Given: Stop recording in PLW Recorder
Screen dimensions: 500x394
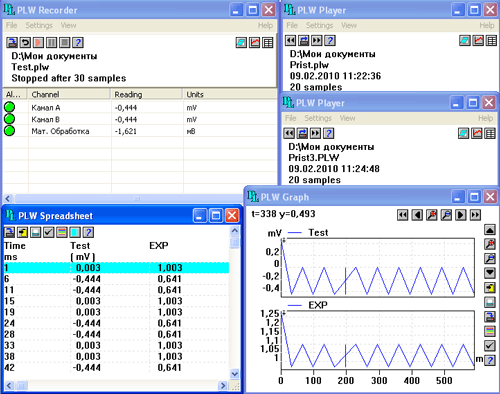Looking at the screenshot, I should click(65, 42).
